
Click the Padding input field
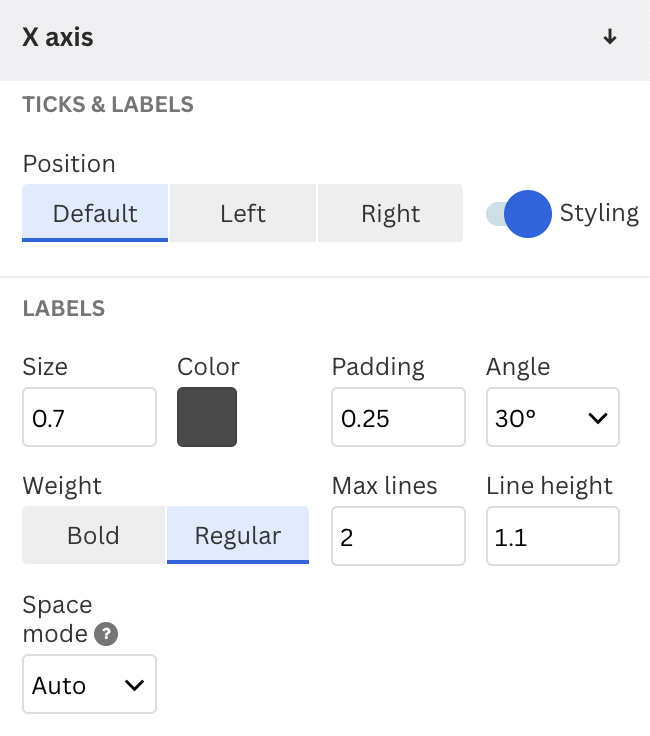(x=398, y=417)
